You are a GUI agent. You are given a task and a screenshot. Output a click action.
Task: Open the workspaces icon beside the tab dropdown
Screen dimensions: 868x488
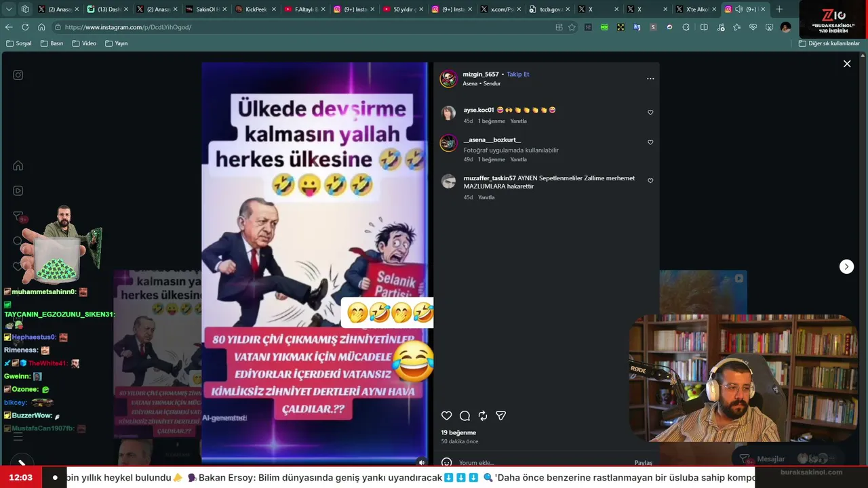pyautogui.click(x=25, y=9)
